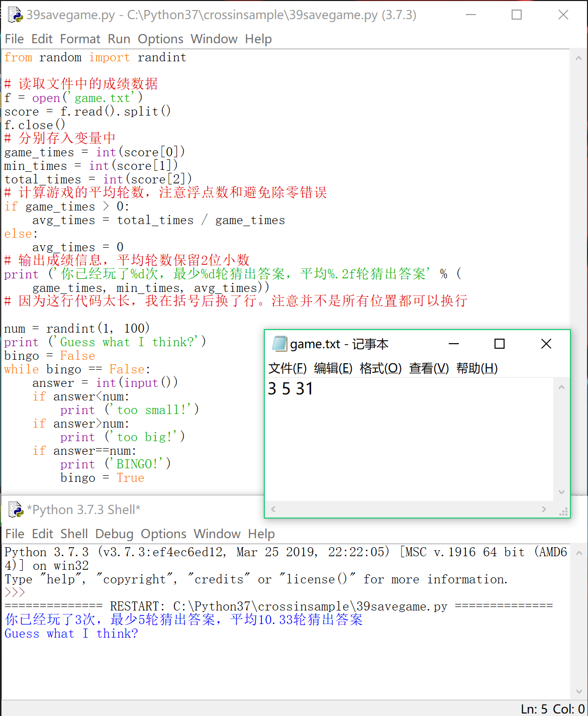Open 格式(O) menu in Notepad
Viewport: 588px width, 716px height.
380,368
